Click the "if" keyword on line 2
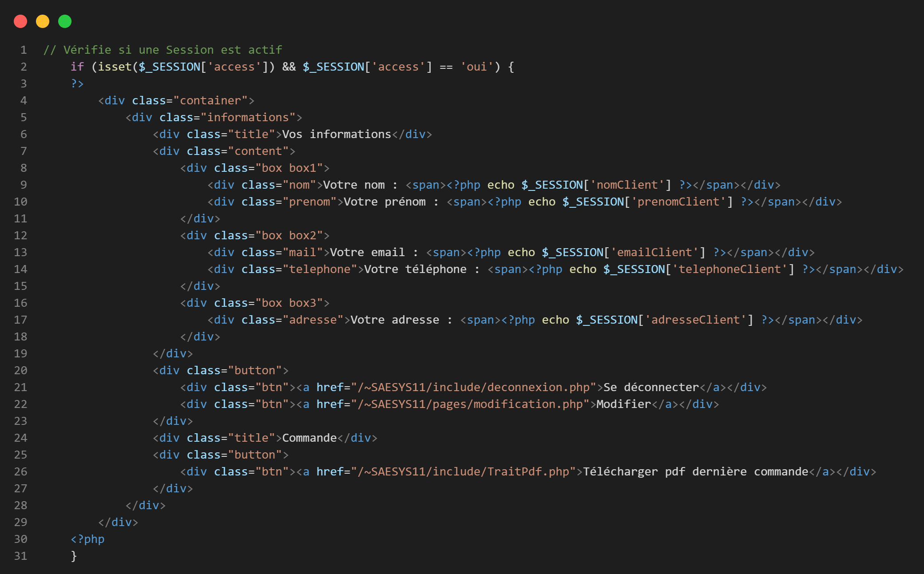Viewport: 924px width, 574px height. (77, 67)
